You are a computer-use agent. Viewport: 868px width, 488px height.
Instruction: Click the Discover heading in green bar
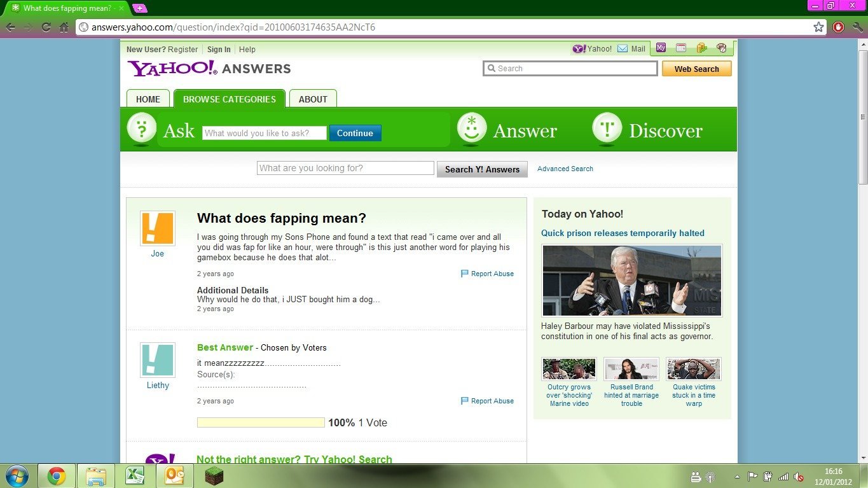click(666, 130)
